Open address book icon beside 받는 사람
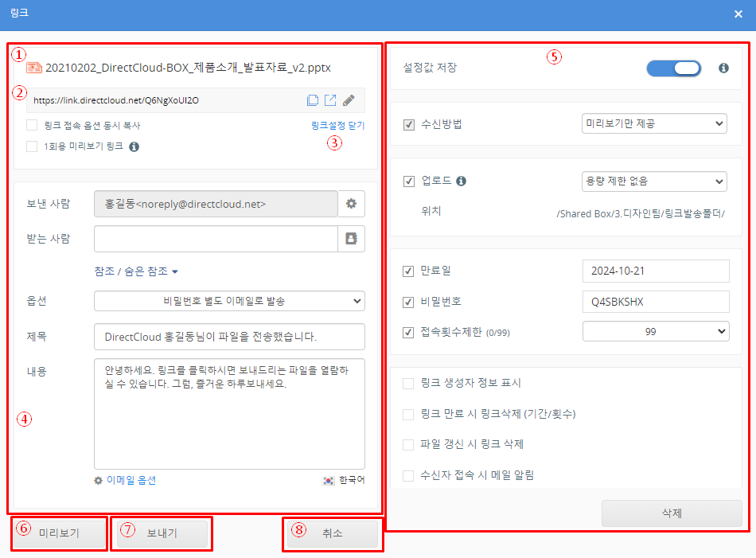This screenshot has width=756, height=558. 351,238
